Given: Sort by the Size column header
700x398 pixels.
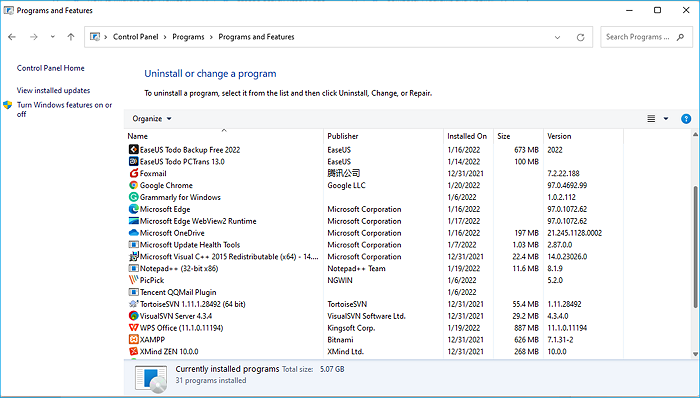Looking at the screenshot, I should pyautogui.click(x=518, y=136).
